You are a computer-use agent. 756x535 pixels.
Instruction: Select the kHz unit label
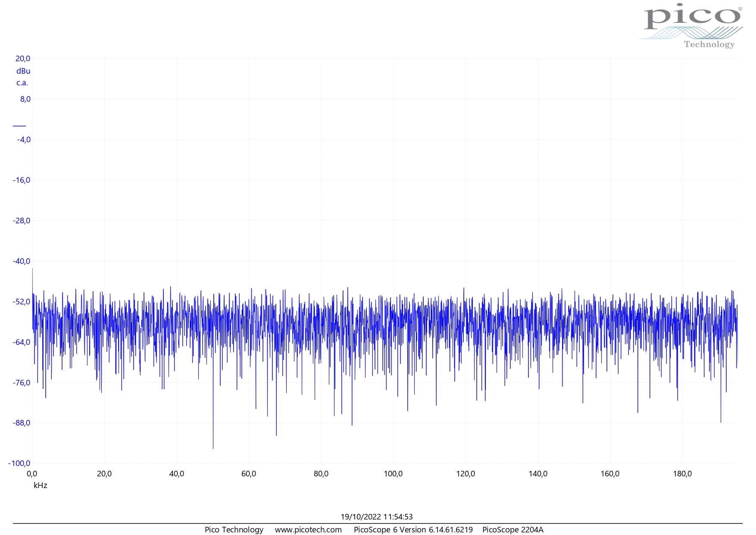pyautogui.click(x=41, y=485)
